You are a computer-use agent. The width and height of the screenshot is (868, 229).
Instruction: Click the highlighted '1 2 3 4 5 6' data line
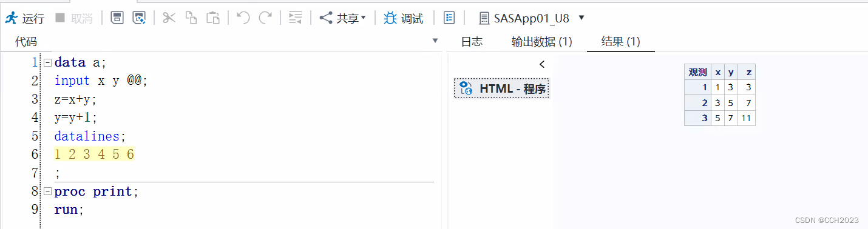tap(94, 154)
